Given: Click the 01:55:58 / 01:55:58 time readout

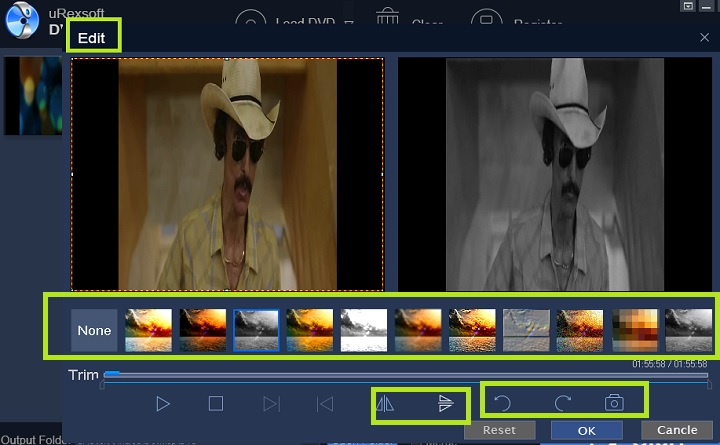Looking at the screenshot, I should [670, 364].
